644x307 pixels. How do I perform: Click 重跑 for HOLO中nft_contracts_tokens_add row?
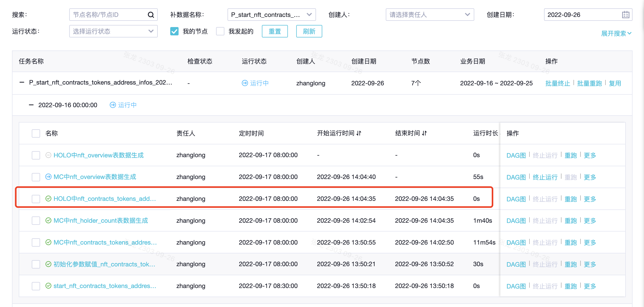coord(571,199)
